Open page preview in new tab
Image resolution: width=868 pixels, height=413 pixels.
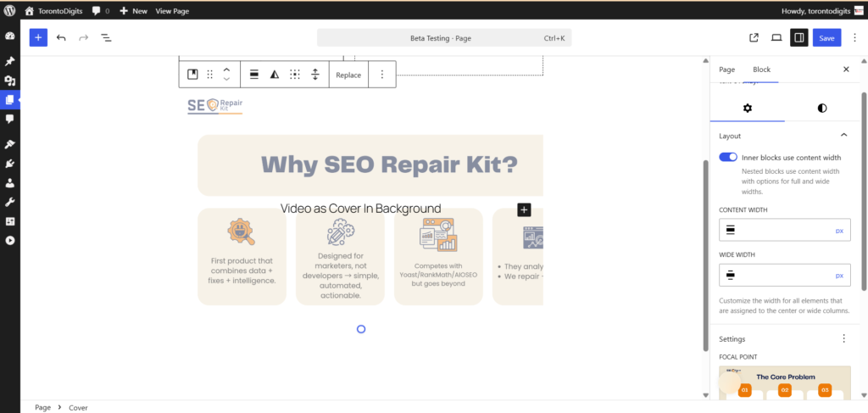[x=754, y=38]
